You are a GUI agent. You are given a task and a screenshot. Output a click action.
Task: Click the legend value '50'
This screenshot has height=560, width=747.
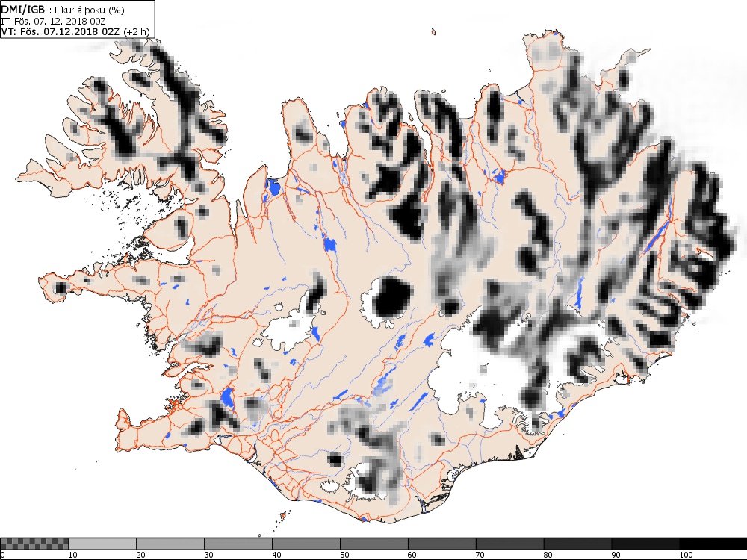344,555
